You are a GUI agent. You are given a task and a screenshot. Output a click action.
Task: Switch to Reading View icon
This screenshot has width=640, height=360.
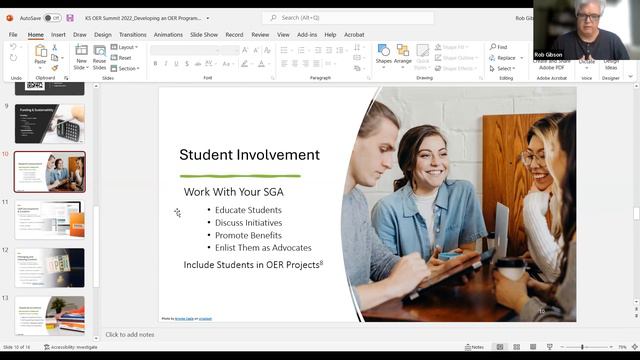[x=533, y=347]
